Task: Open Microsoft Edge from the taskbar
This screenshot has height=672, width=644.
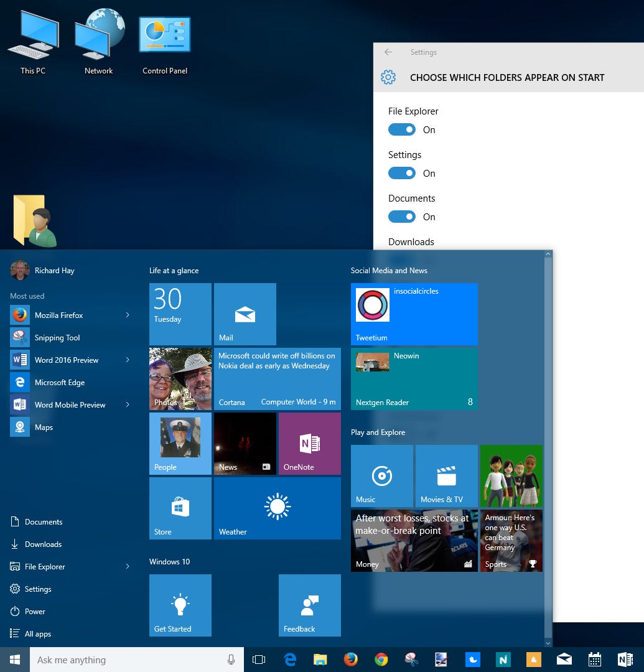Action: click(290, 660)
